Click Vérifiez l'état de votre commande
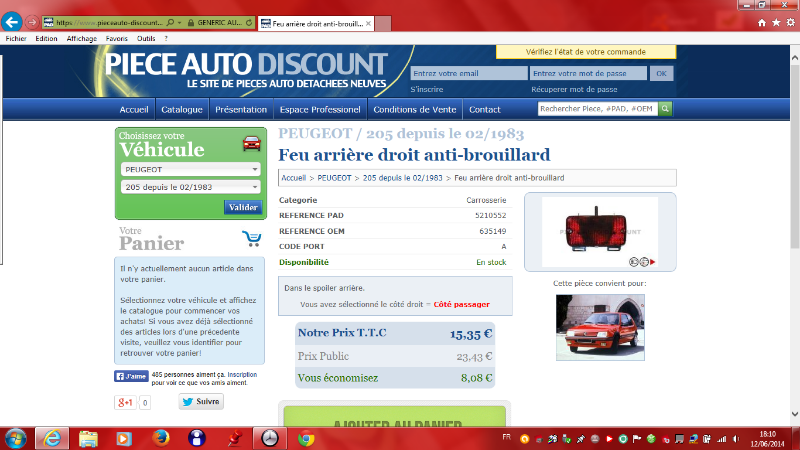This screenshot has height=450, width=800. pos(586,52)
